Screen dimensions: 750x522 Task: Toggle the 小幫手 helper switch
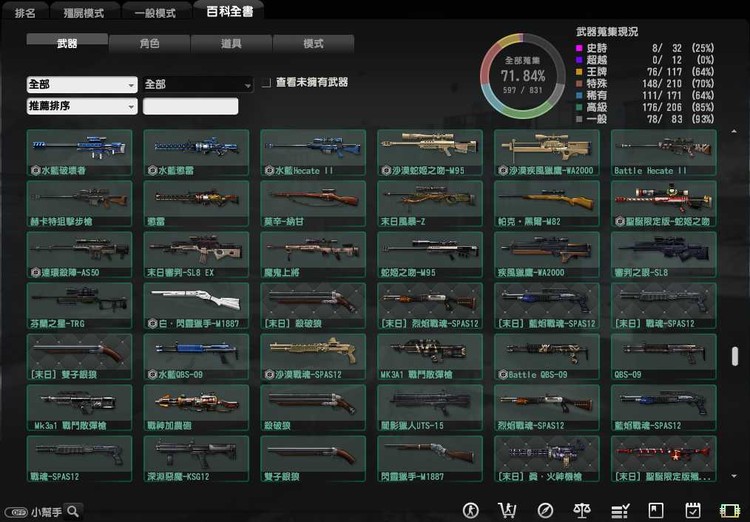click(17, 512)
